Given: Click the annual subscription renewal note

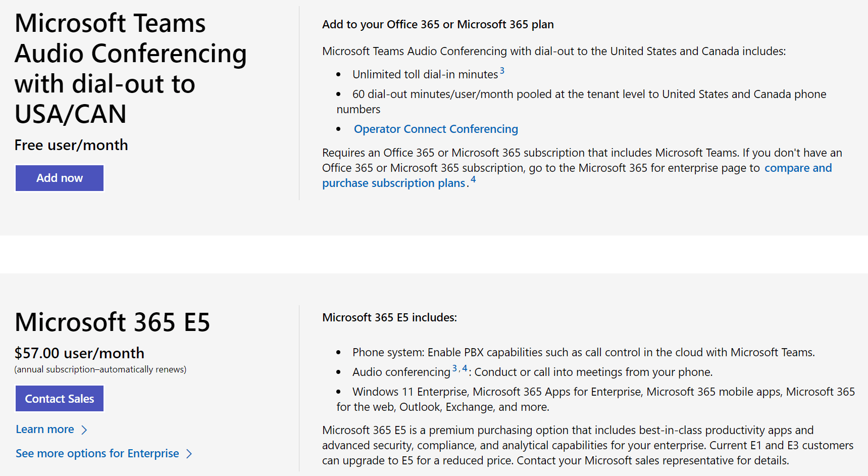Looking at the screenshot, I should pos(100,369).
